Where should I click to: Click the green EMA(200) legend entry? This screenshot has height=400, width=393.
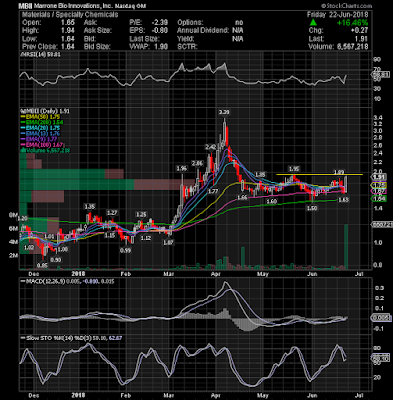coord(42,122)
